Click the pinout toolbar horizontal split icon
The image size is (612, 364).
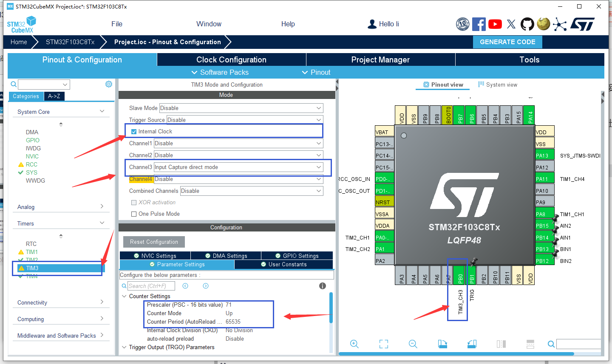tap(530, 344)
